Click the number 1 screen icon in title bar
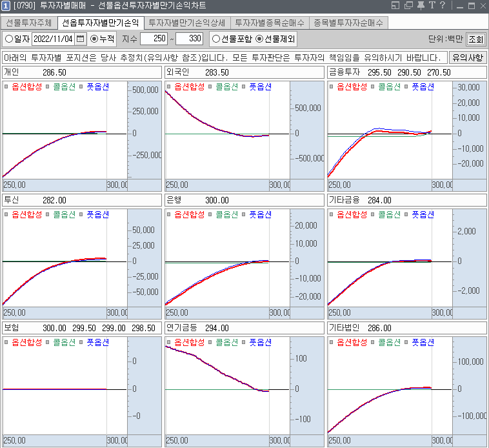The image size is (489, 448). [6, 6]
